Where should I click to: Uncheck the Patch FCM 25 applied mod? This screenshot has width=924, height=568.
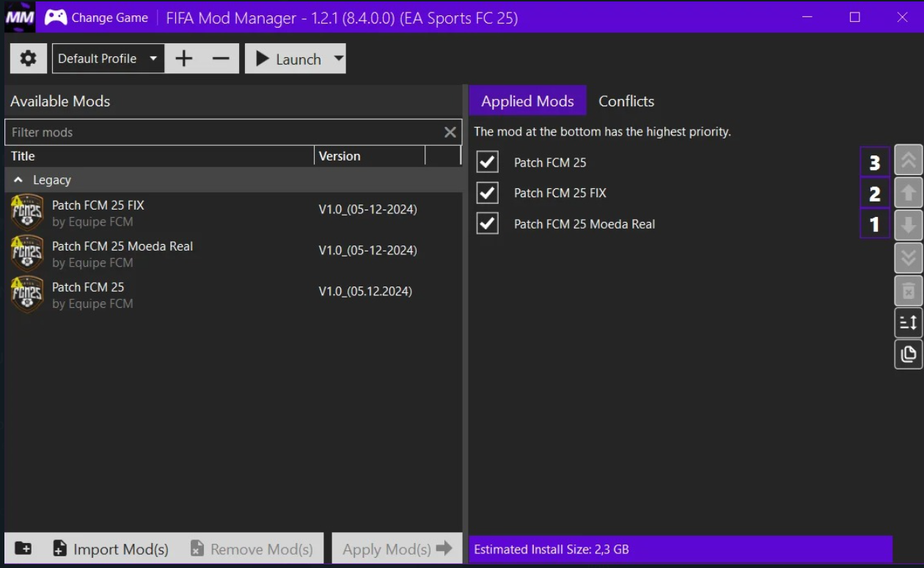click(x=487, y=162)
